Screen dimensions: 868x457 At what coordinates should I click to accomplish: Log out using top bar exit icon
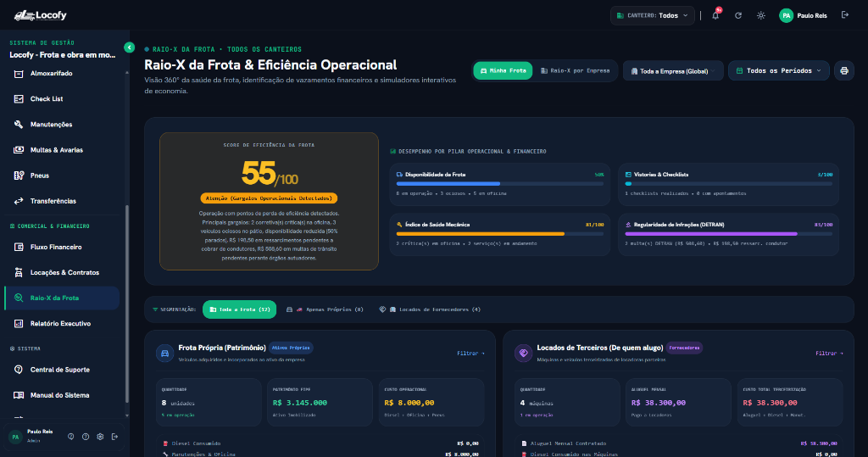pos(845,15)
